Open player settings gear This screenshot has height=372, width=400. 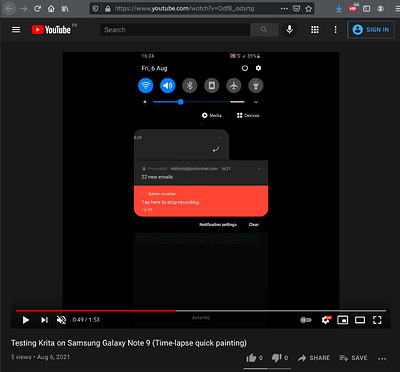click(326, 320)
